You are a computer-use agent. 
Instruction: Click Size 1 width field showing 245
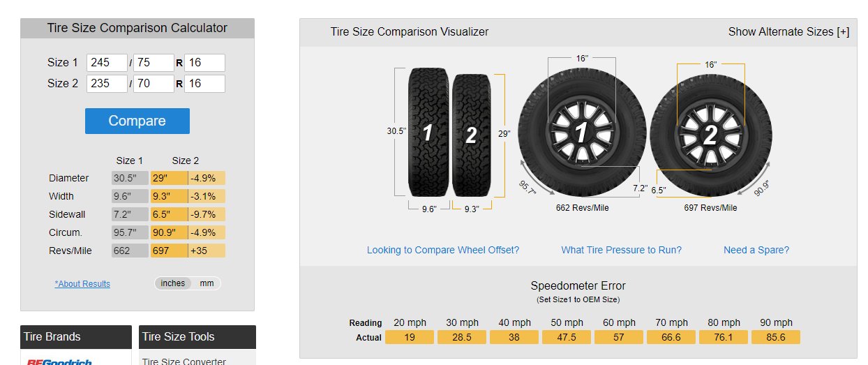(x=107, y=63)
